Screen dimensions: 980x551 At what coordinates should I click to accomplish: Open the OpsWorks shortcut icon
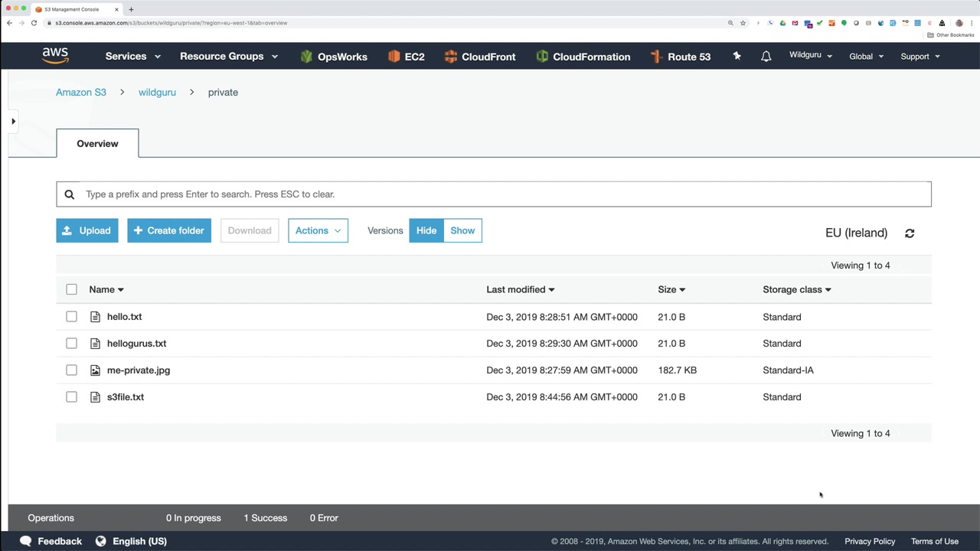click(x=306, y=57)
